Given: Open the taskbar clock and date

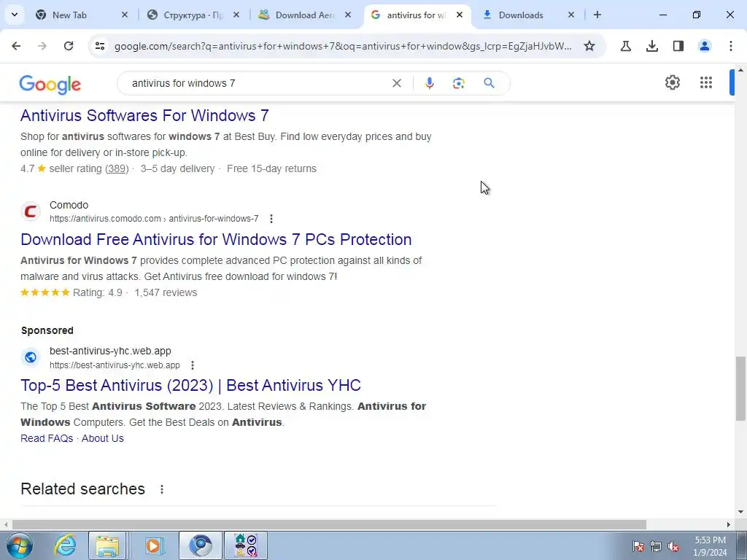Looking at the screenshot, I should [x=710, y=546].
